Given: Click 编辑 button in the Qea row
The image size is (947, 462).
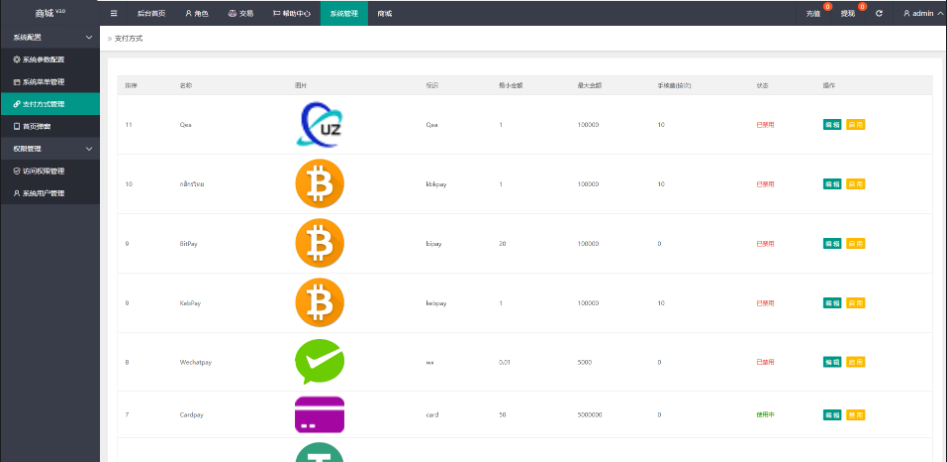Looking at the screenshot, I should pyautogui.click(x=832, y=124).
